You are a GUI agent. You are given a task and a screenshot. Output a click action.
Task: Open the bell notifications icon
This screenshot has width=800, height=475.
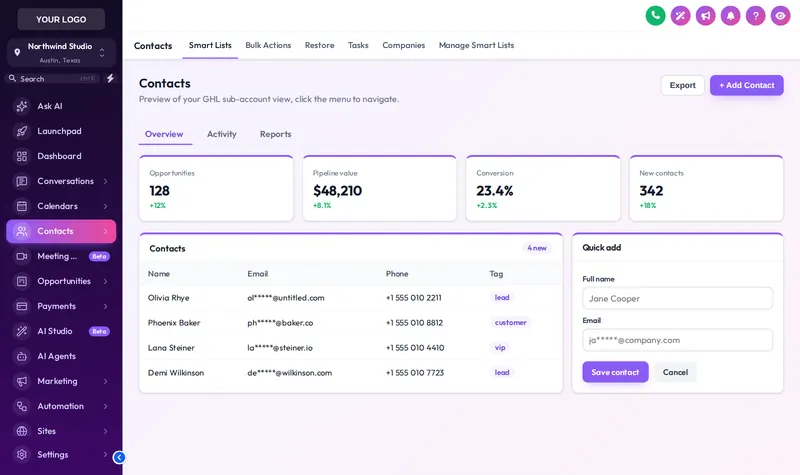[730, 16]
